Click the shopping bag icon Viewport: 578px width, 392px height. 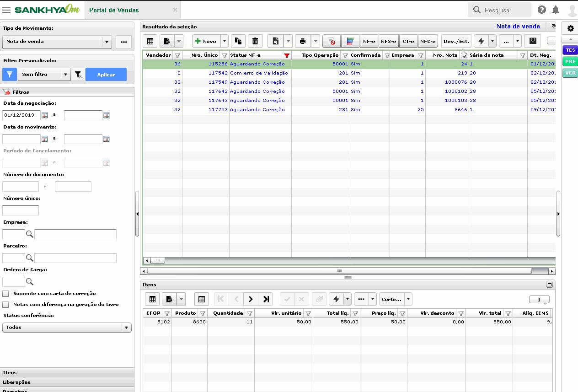tap(533, 41)
